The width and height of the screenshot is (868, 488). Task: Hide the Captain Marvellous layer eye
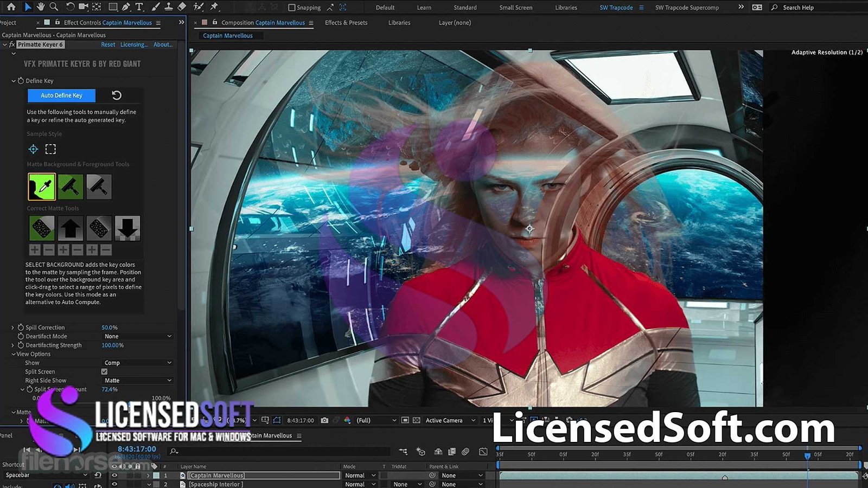click(x=114, y=476)
